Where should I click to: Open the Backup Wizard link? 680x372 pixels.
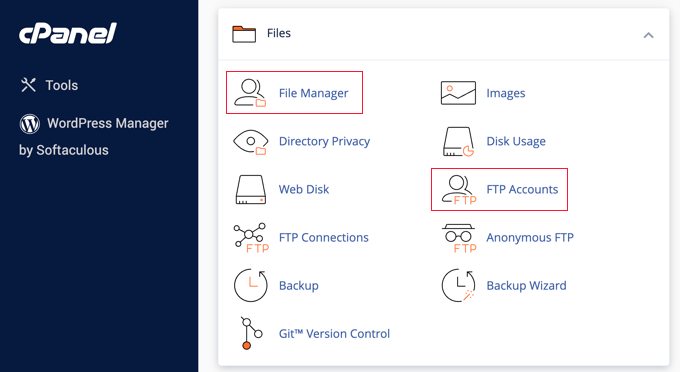[x=526, y=286]
